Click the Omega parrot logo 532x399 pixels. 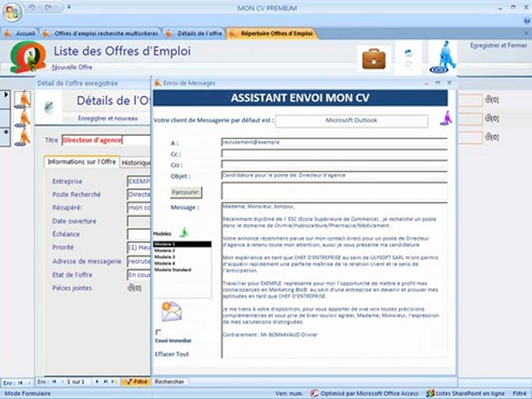(x=28, y=57)
